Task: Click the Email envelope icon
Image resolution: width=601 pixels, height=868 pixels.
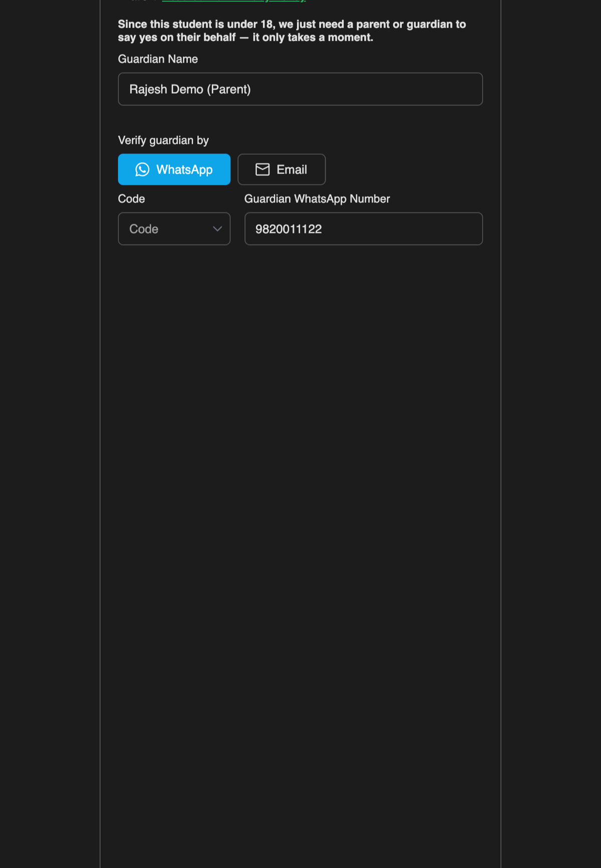Action: pyautogui.click(x=262, y=170)
